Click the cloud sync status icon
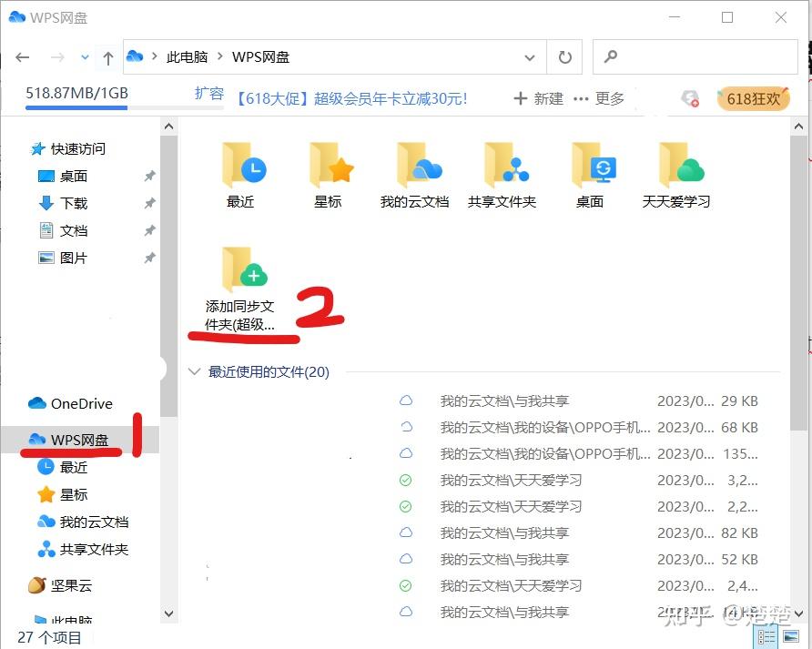Image resolution: width=812 pixels, height=649 pixels. 690,98
